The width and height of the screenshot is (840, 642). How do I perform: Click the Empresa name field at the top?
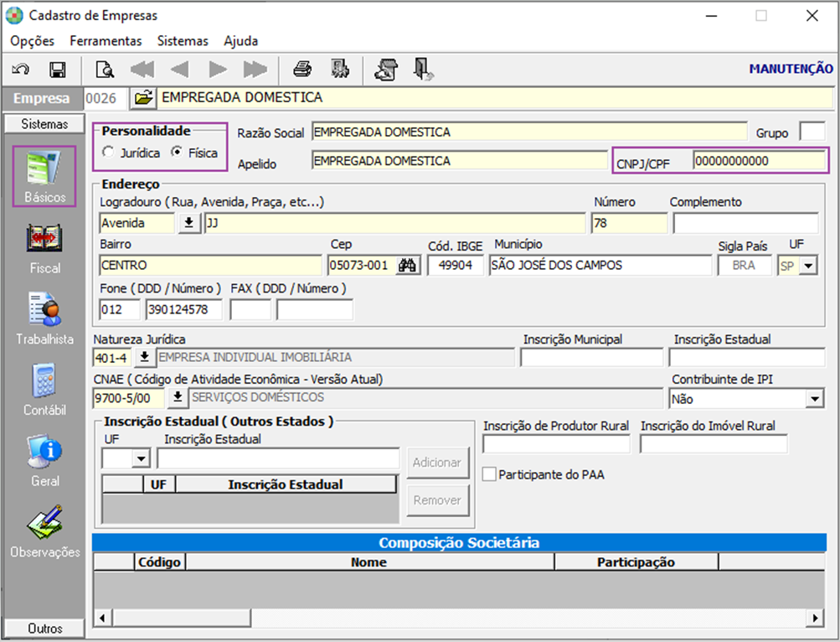point(495,97)
